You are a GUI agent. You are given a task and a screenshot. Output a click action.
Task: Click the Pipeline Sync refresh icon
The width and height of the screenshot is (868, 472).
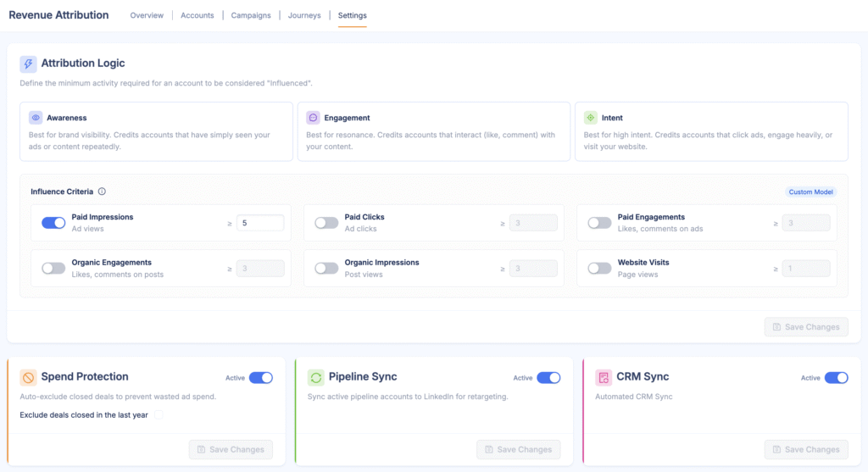(x=316, y=377)
